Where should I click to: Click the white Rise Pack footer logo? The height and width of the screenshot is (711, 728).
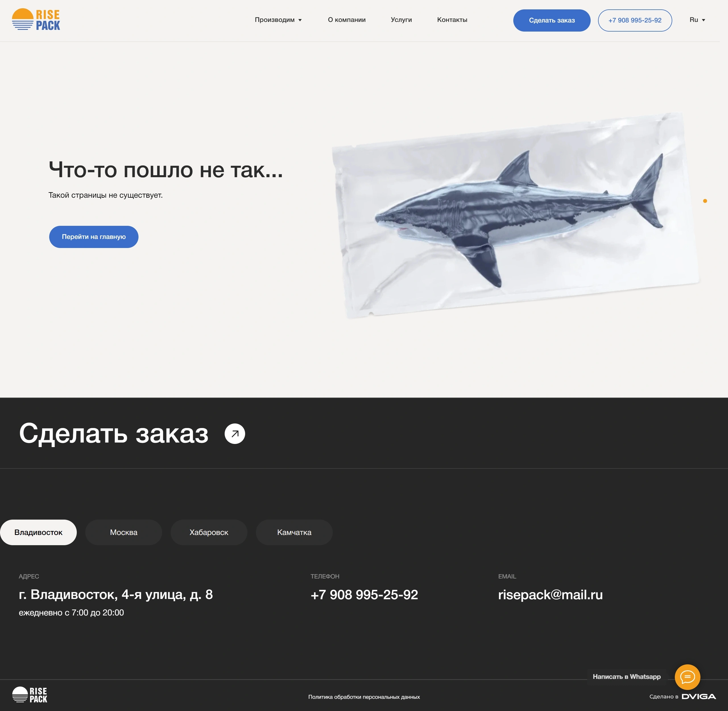click(30, 695)
